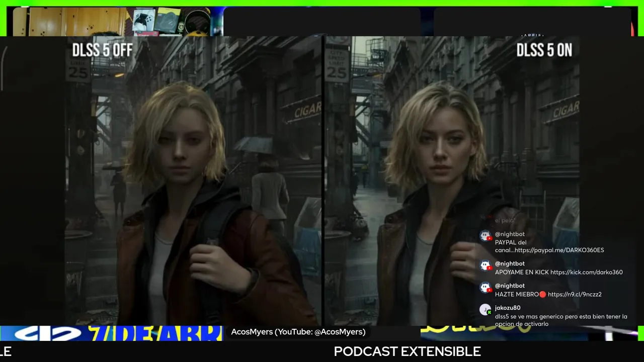Click the webcam thumbnail in the top-left

[x=112, y=22]
